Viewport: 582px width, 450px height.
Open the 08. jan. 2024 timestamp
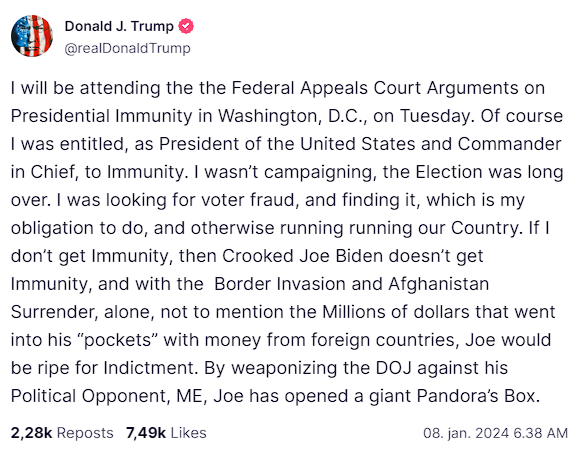pos(466,433)
